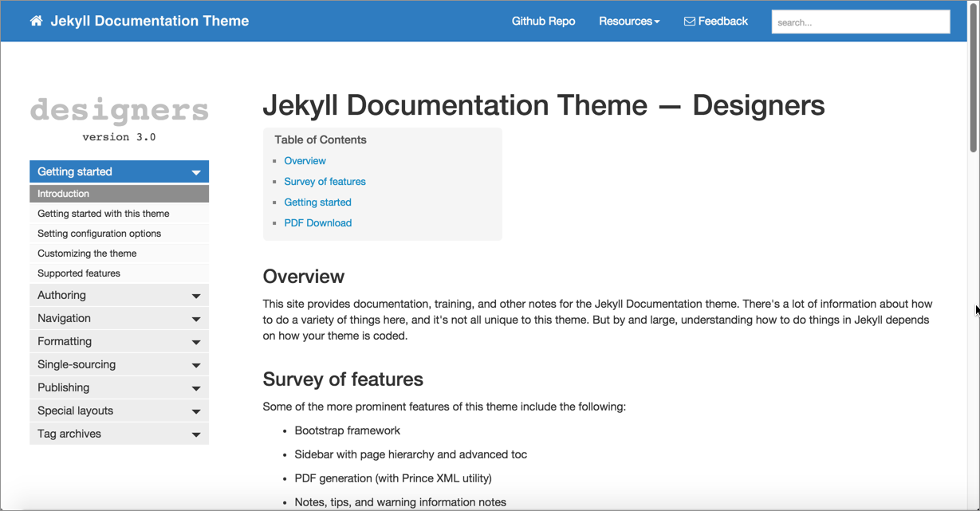Open Setting configuration options page
The height and width of the screenshot is (511, 980).
[x=100, y=234]
